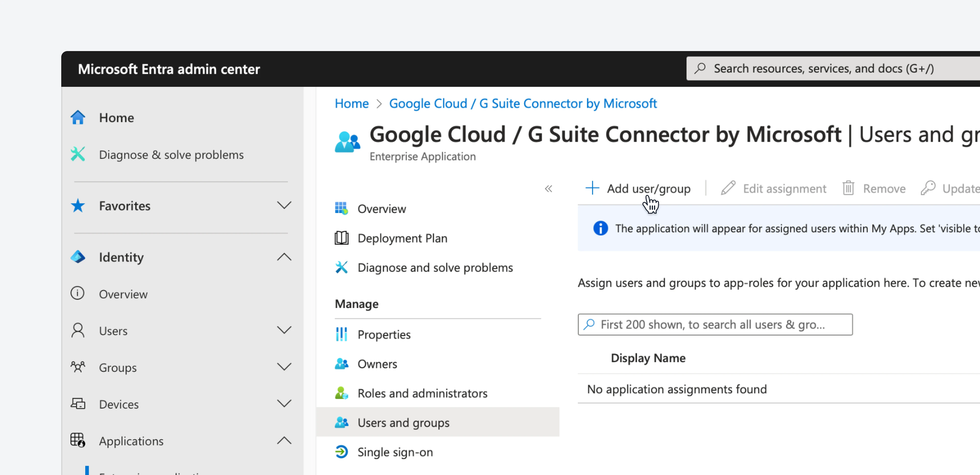Click the Single sign-on arrow icon
The height and width of the screenshot is (475, 980).
(x=341, y=452)
